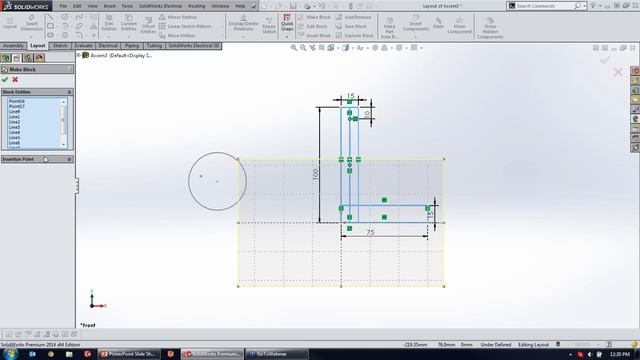Switch to PropertyManager tab icon

[x=17, y=58]
